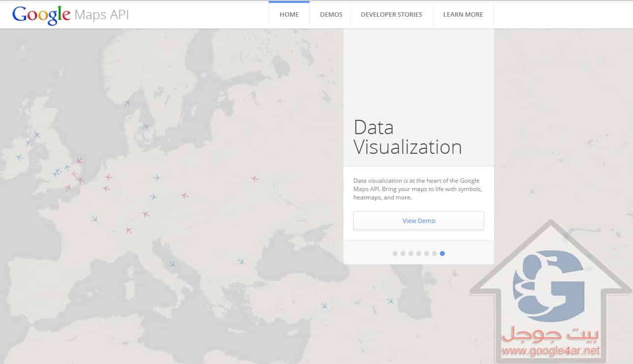
Task: Open the DEMOS navigation tab
Action: pyautogui.click(x=331, y=15)
